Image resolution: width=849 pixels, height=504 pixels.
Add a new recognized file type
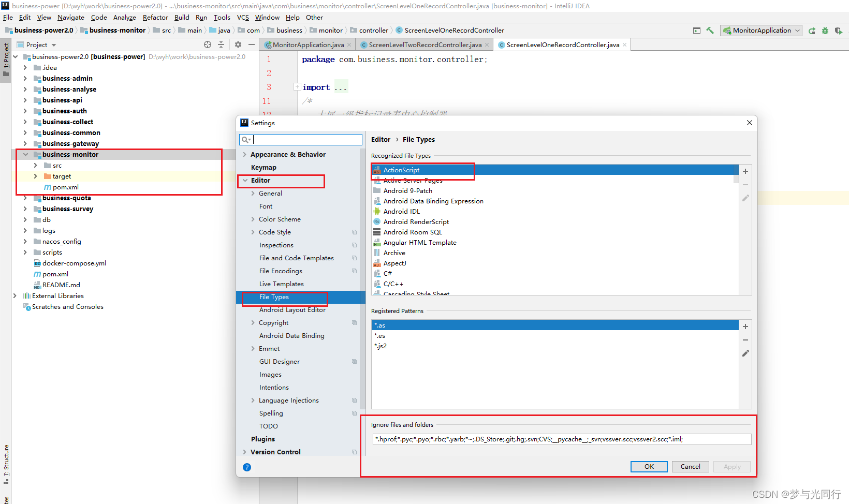click(x=745, y=171)
